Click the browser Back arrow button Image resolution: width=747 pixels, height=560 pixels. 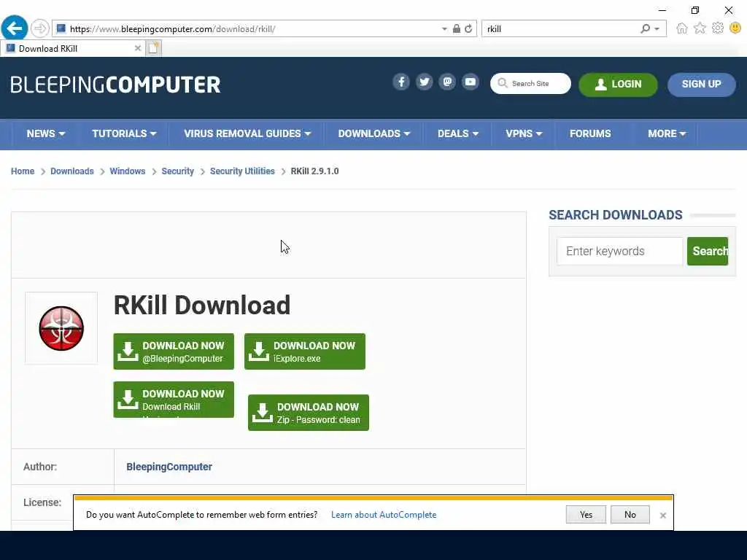pyautogui.click(x=15, y=28)
